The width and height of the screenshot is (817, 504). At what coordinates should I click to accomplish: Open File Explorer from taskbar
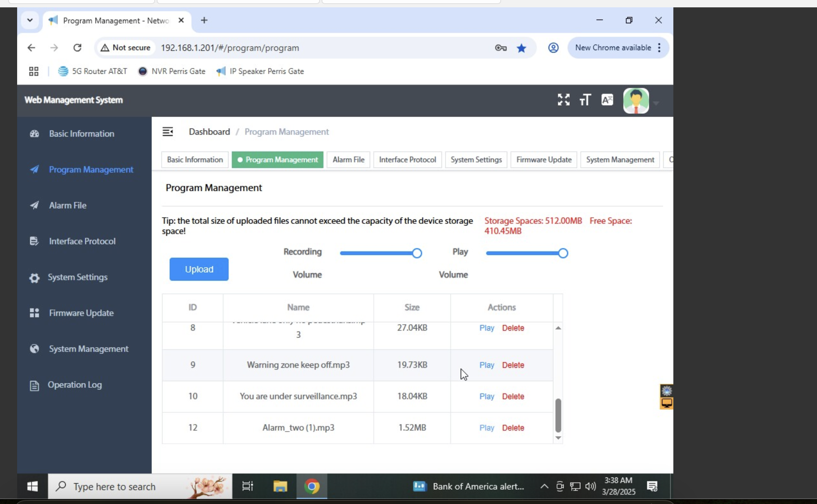point(280,486)
